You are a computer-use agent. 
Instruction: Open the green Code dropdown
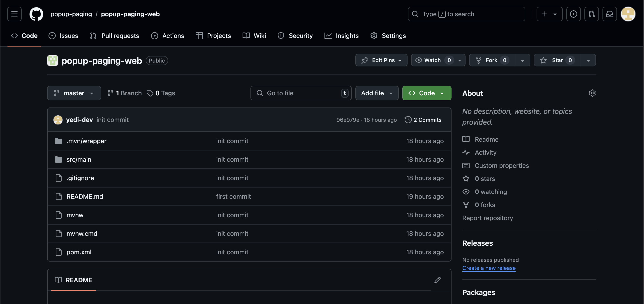coord(426,93)
